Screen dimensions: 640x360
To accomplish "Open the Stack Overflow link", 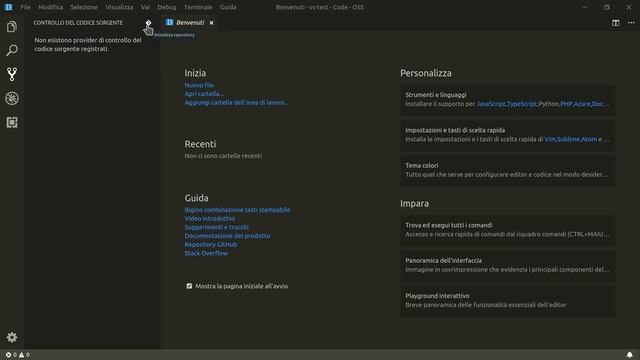I will point(206,253).
